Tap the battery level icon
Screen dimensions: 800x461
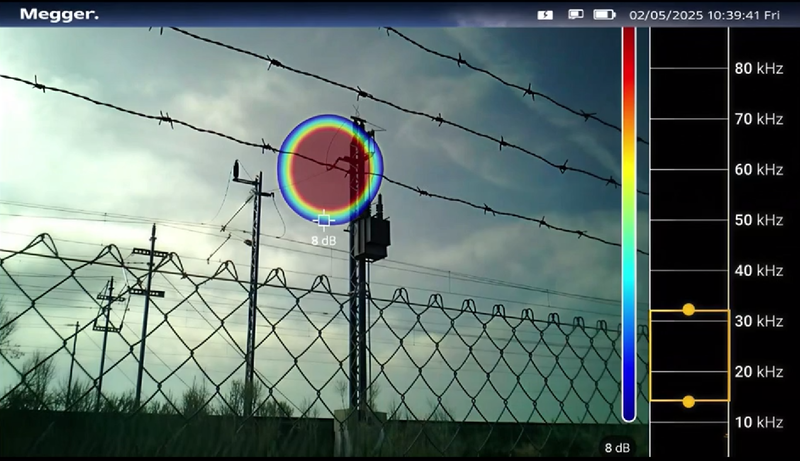(x=604, y=14)
